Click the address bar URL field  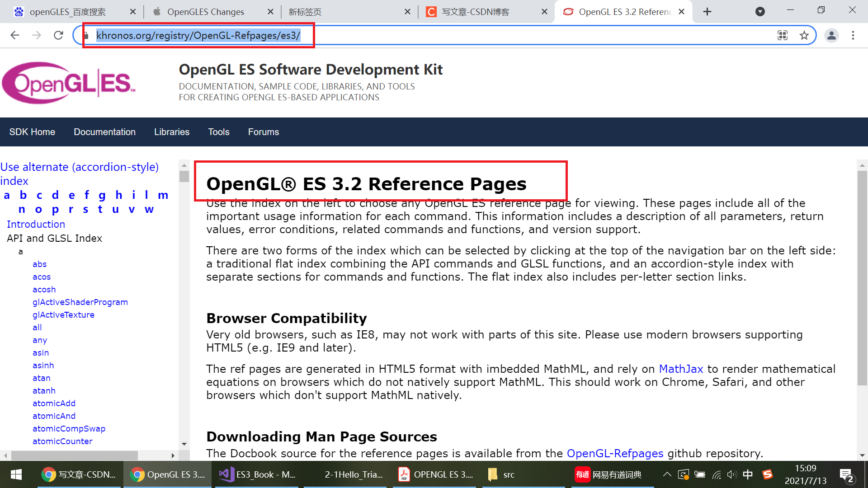click(x=198, y=35)
